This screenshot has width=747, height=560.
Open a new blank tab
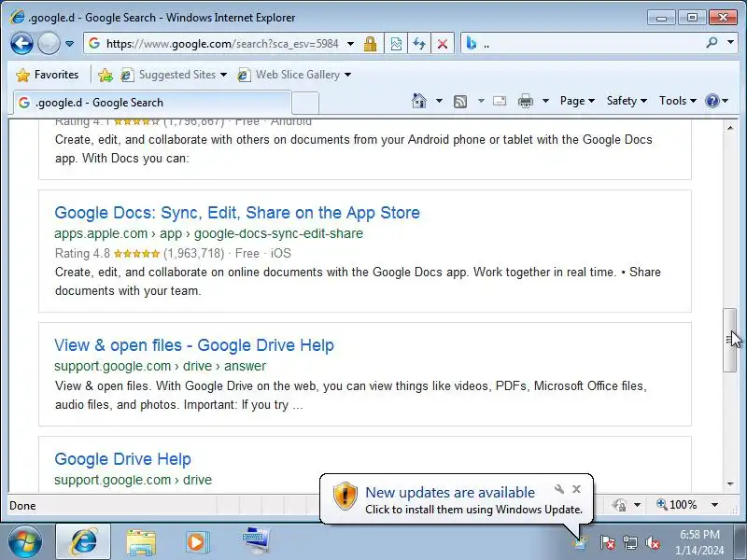[x=305, y=103]
